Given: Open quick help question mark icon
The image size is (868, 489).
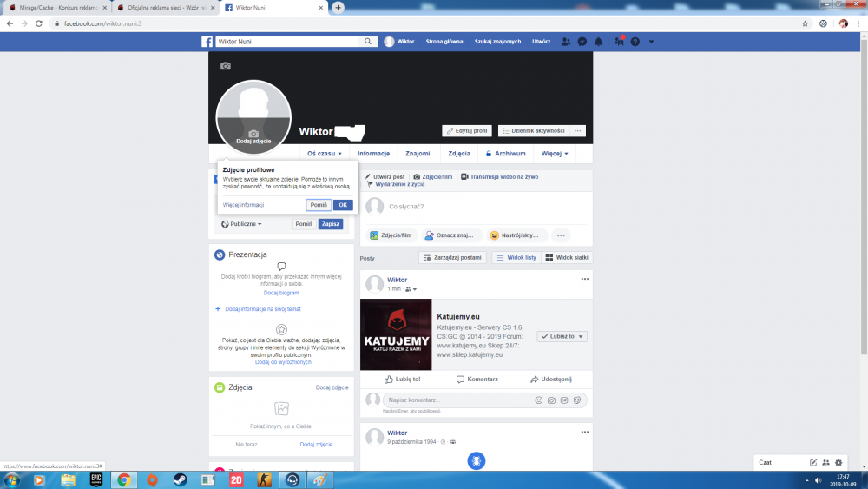Looking at the screenshot, I should click(635, 42).
